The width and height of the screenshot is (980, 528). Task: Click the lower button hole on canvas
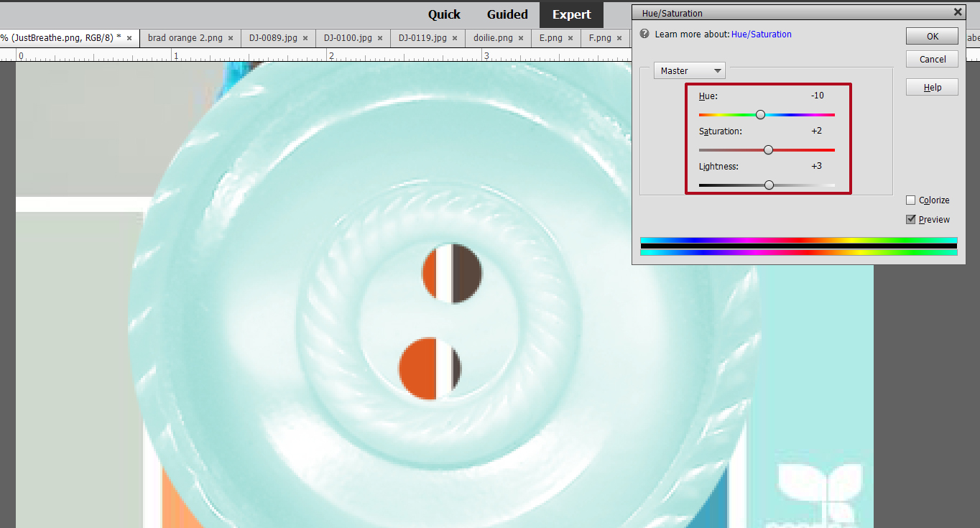point(430,369)
